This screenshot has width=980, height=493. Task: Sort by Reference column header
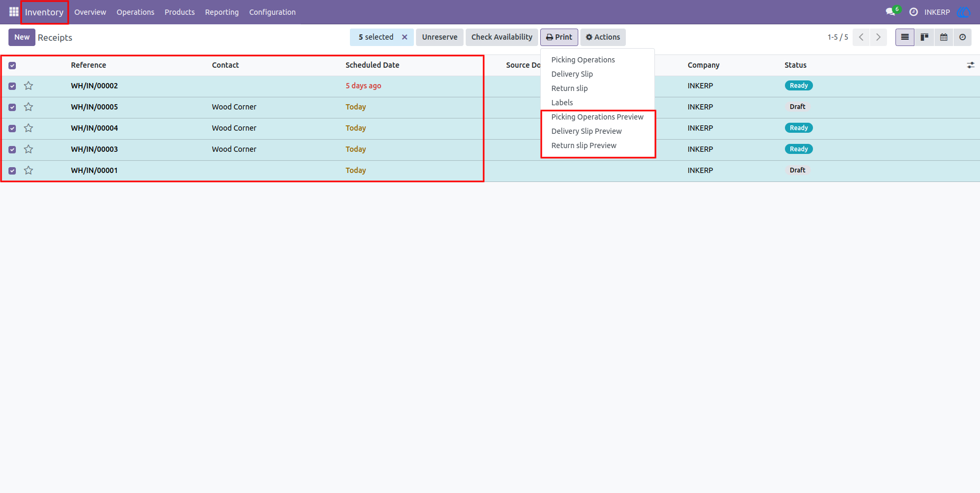[88, 65]
